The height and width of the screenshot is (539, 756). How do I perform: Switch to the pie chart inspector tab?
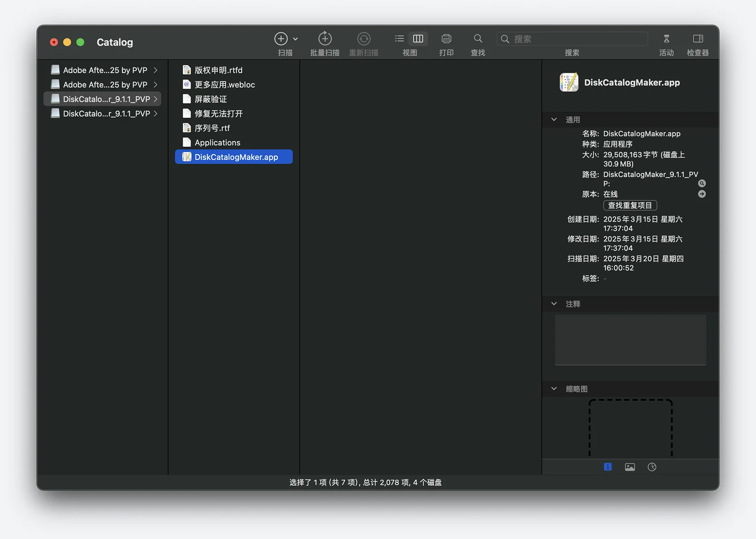pos(652,467)
